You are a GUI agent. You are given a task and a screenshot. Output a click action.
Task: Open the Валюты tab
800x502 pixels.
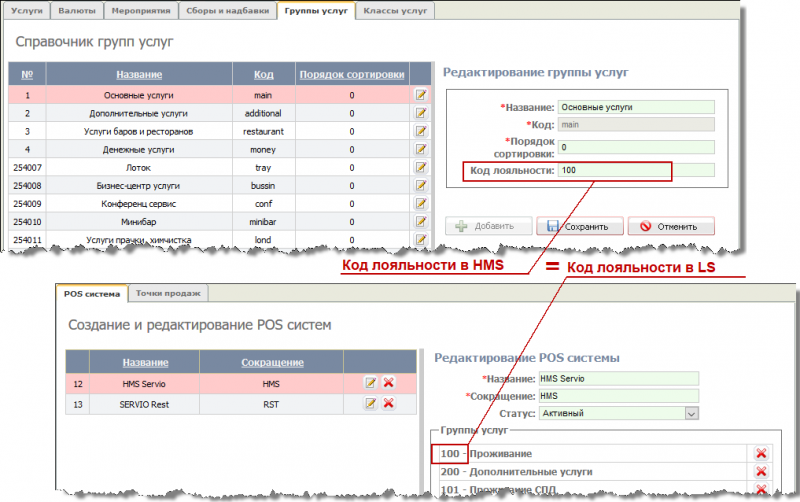(77, 11)
